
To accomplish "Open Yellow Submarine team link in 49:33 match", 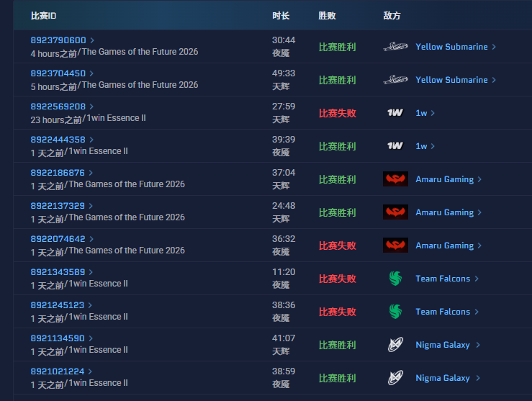I will [451, 80].
